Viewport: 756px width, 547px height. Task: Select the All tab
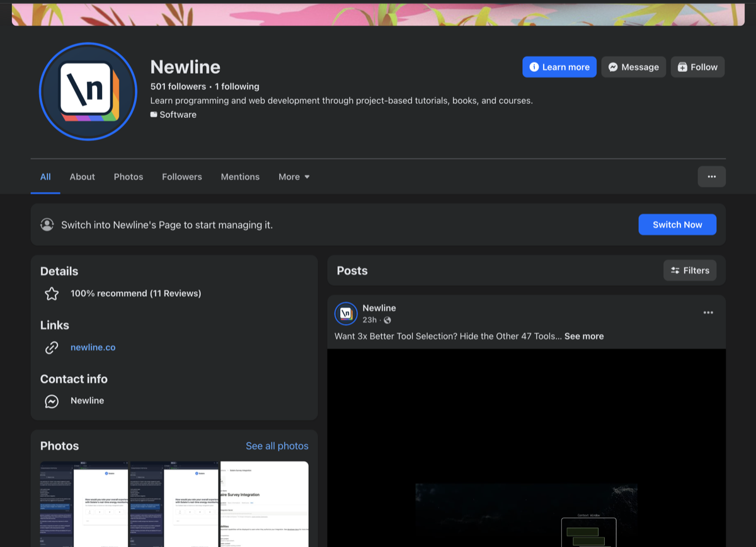45,176
